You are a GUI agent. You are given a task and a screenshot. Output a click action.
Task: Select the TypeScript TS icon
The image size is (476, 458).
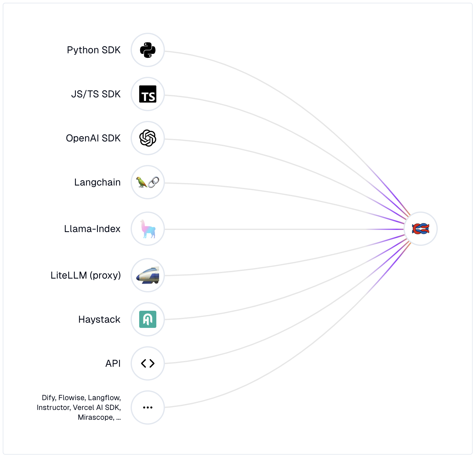tap(148, 94)
